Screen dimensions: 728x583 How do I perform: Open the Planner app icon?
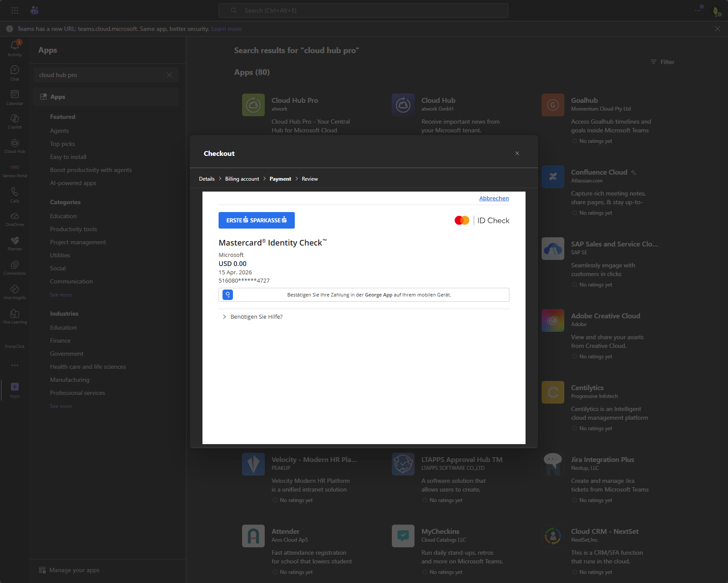click(15, 243)
